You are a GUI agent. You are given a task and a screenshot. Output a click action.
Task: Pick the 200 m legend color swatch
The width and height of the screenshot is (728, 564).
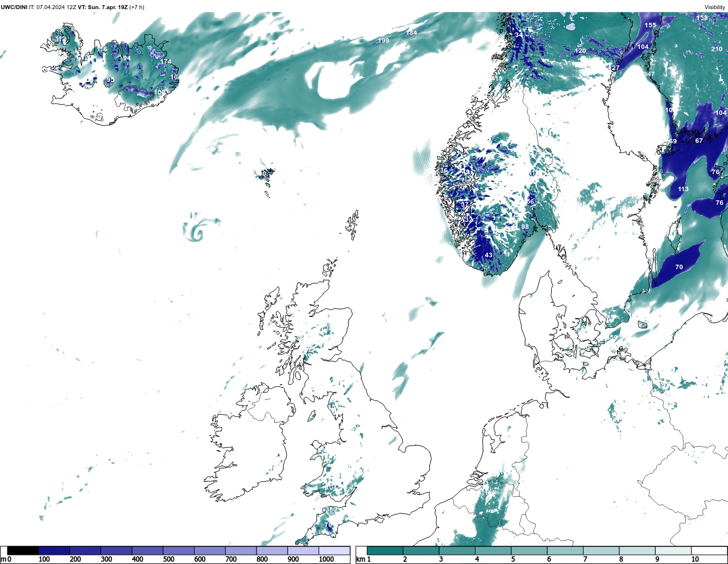85,551
